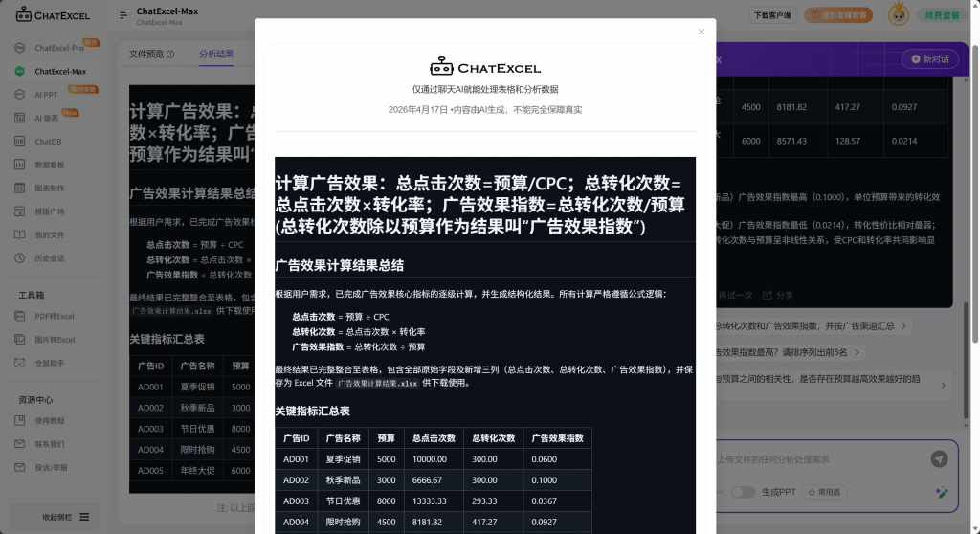Viewport: 980px width, 534px height.
Task: Switch to 分析结果 tab
Action: 216,55
